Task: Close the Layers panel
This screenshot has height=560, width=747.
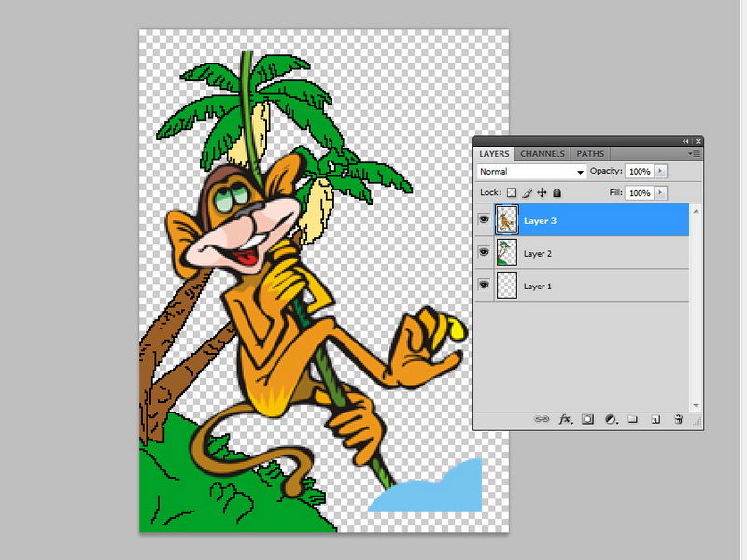Action: click(x=698, y=142)
